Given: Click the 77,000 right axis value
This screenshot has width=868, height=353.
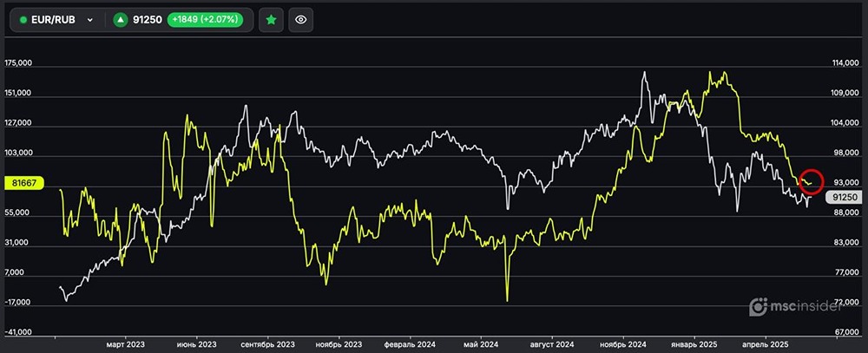Looking at the screenshot, I should [x=845, y=272].
